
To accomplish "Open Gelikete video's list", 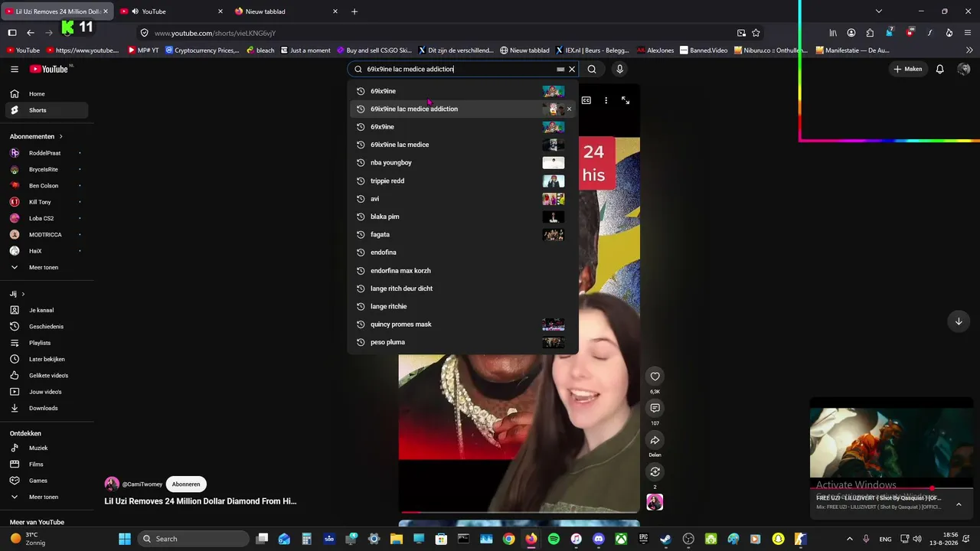I will click(x=47, y=376).
